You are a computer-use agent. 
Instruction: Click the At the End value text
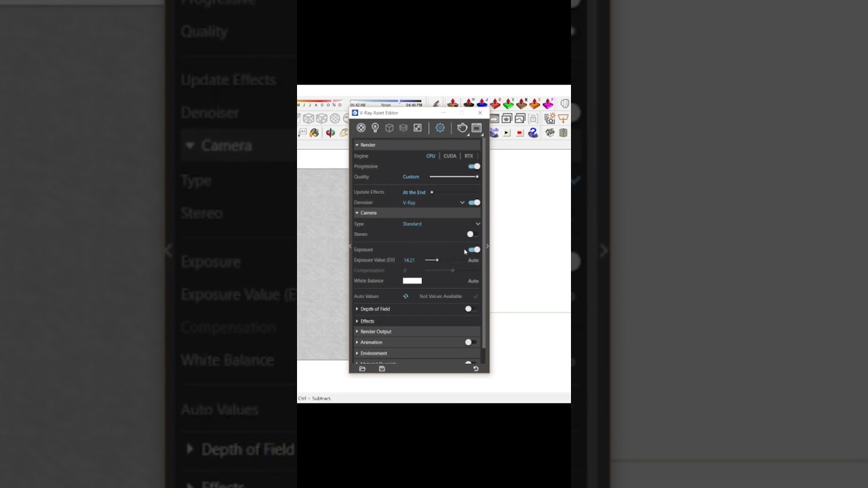[414, 192]
